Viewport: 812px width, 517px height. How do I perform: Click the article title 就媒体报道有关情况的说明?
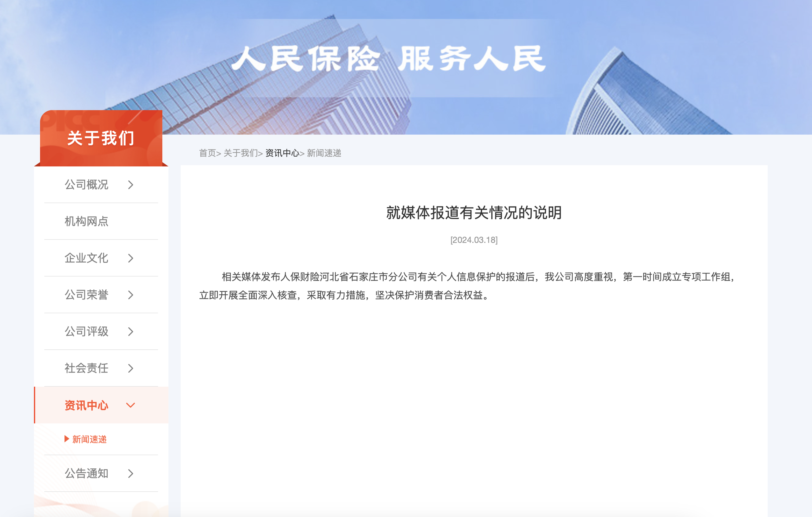[x=474, y=213]
